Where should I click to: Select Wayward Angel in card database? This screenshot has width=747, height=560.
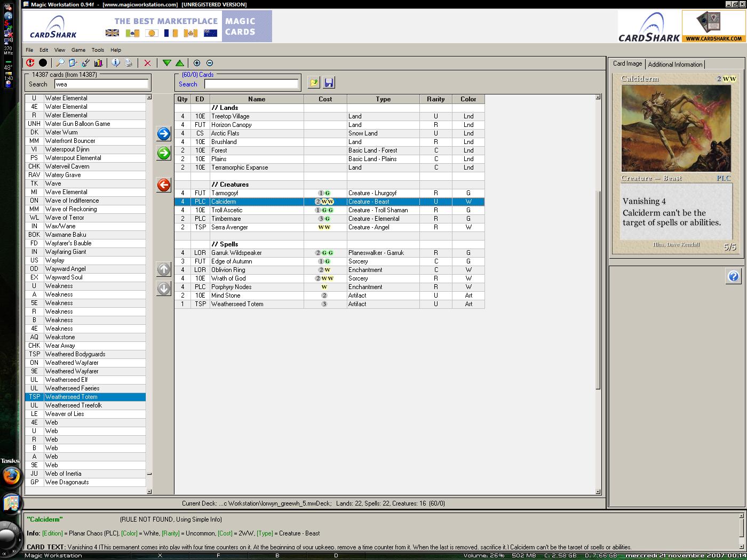(85, 269)
